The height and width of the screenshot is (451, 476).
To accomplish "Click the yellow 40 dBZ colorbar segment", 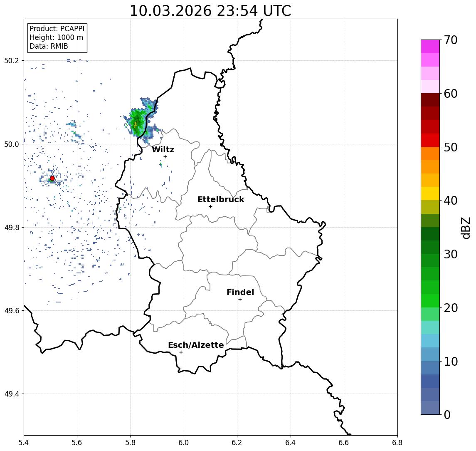I will 430,193.
